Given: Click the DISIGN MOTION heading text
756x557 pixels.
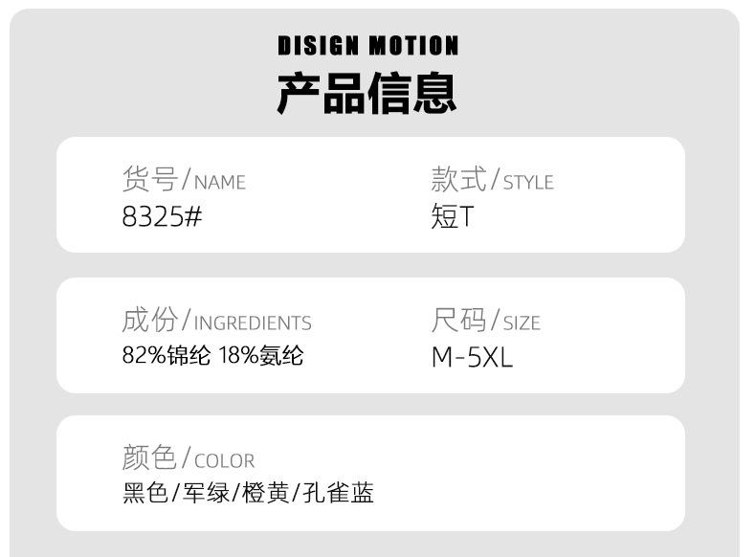Looking at the screenshot, I should tap(367, 46).
